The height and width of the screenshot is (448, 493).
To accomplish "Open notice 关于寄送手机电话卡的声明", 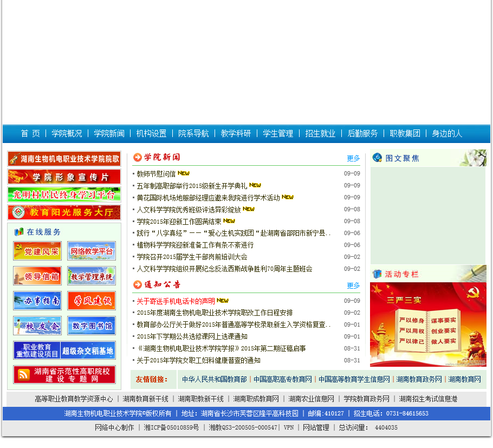I will [176, 301].
